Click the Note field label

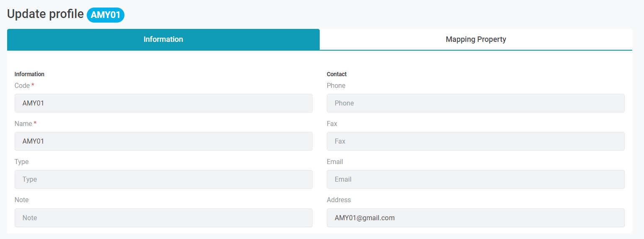pyautogui.click(x=21, y=200)
